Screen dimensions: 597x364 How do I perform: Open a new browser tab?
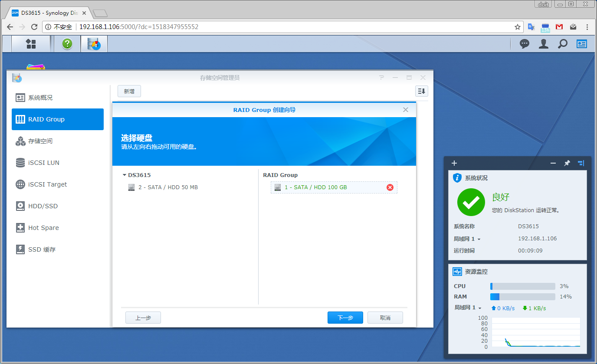(x=100, y=13)
